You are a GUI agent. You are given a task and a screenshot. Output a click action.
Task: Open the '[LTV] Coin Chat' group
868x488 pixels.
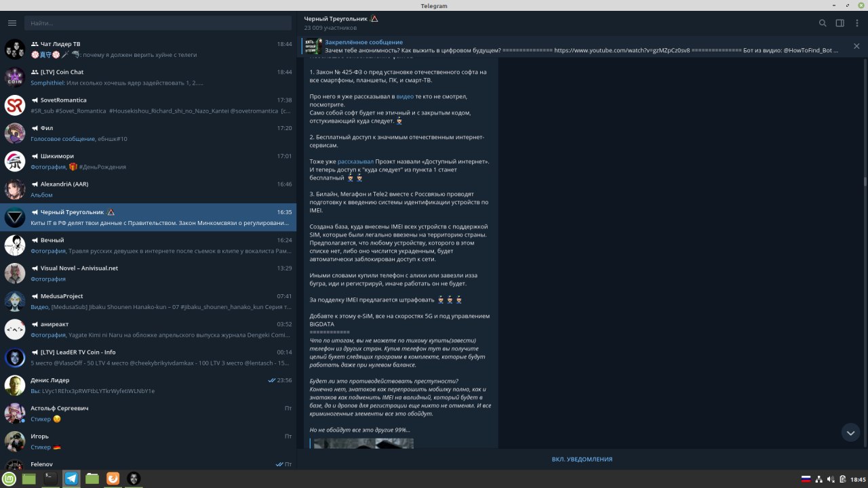point(149,77)
